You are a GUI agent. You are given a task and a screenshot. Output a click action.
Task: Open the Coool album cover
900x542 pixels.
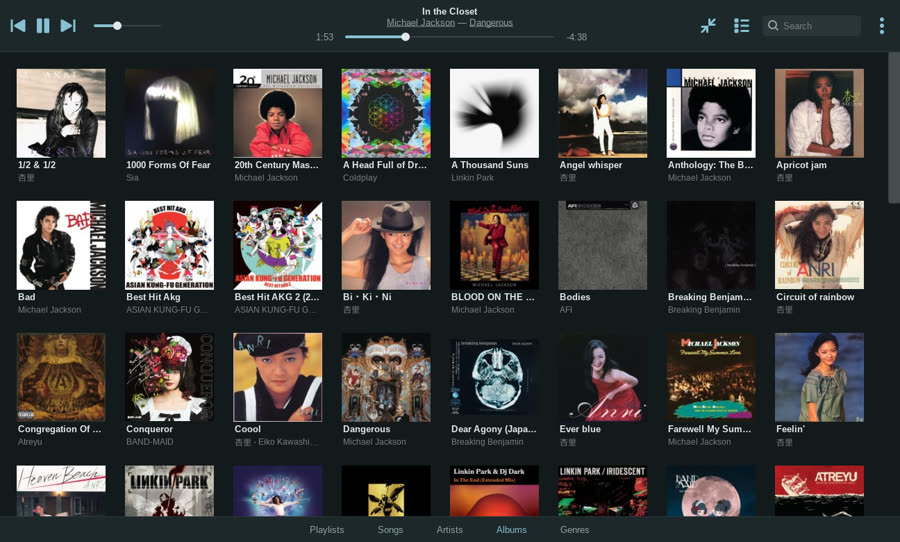tap(278, 377)
